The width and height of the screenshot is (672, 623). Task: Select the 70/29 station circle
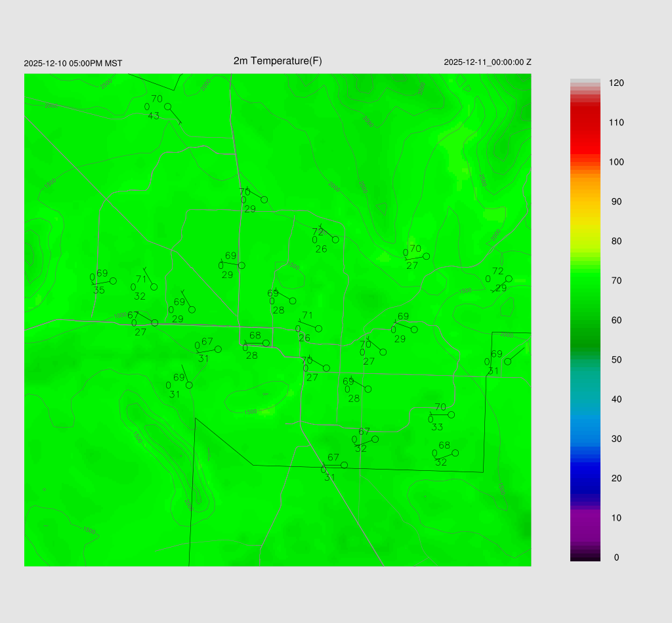[x=264, y=199]
